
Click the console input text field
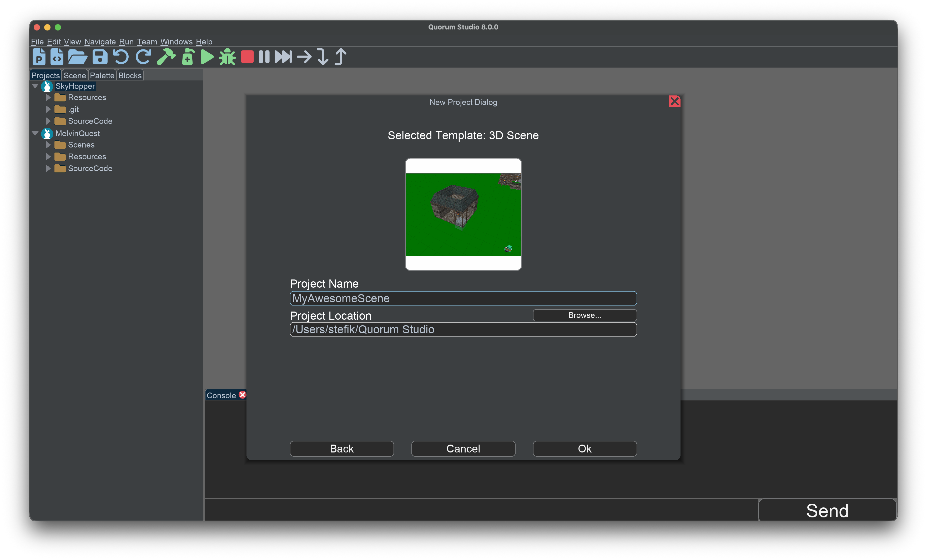(482, 510)
